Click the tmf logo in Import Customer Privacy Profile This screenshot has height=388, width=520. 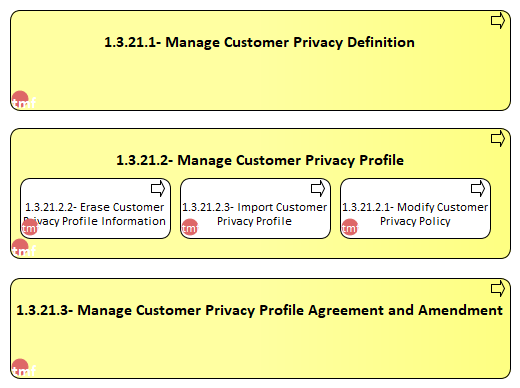190,227
